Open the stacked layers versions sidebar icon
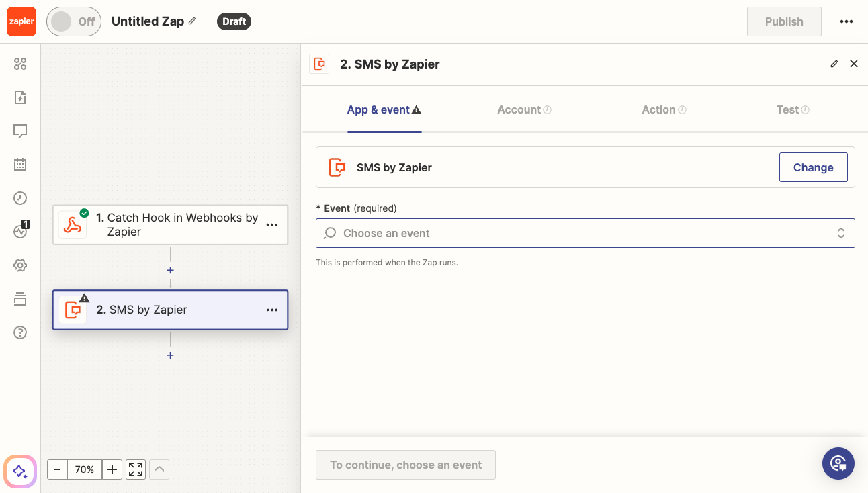 (x=20, y=299)
